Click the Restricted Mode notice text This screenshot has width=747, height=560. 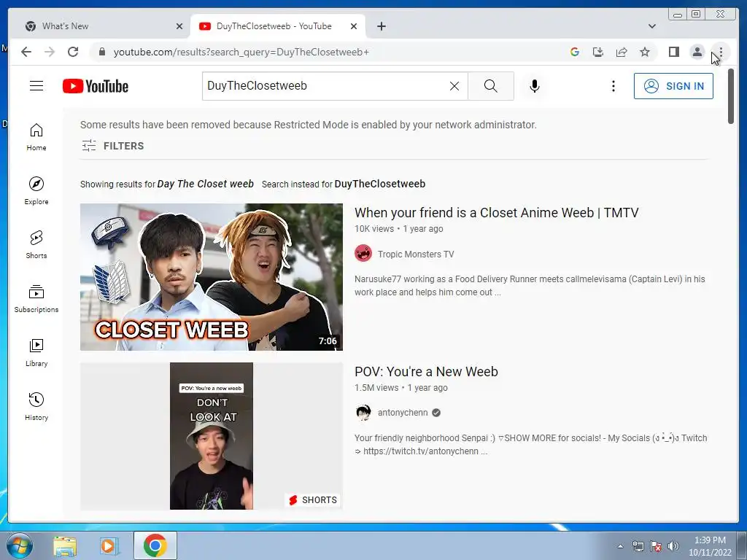pos(309,125)
